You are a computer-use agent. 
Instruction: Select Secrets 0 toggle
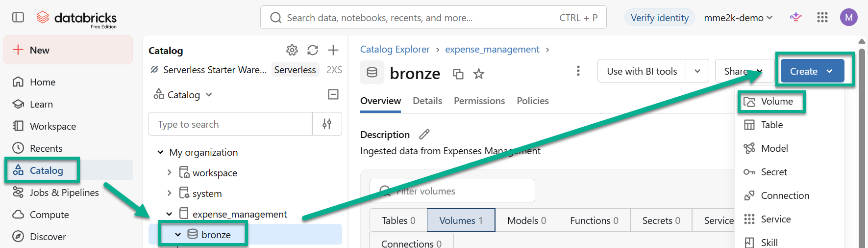point(661,220)
